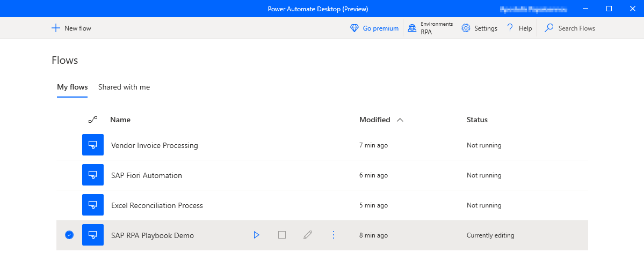
Task: Sort by Name column header
Action: pyautogui.click(x=120, y=120)
